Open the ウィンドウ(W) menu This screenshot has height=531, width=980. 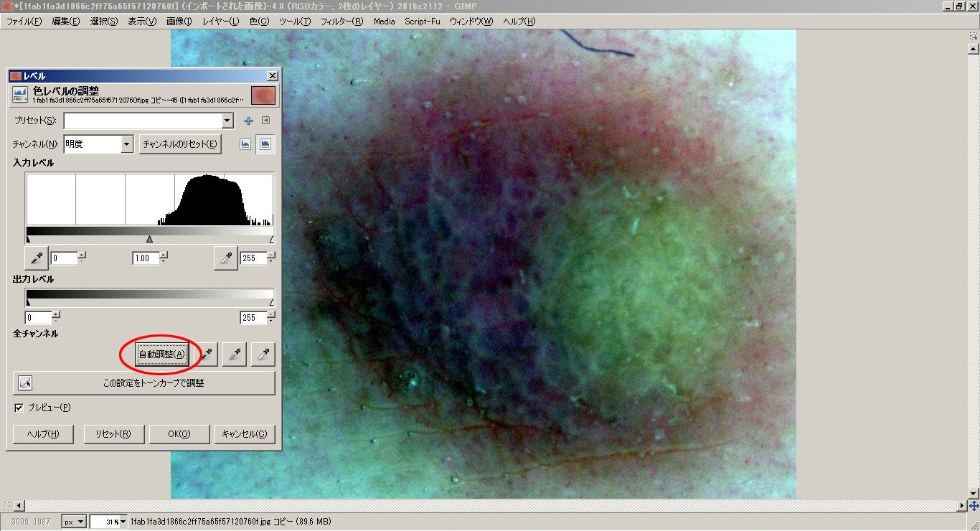pos(471,22)
